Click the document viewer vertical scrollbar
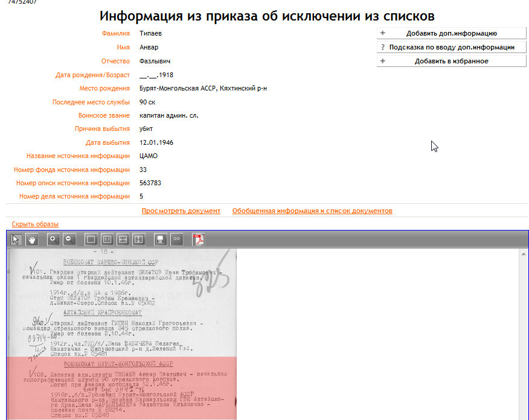529x420 pixels. [524, 332]
